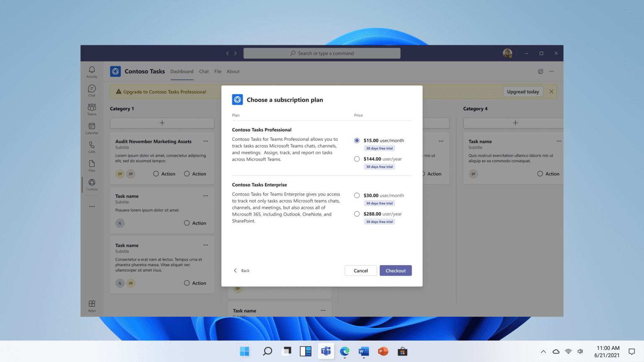Open the Chat tab of Contoso Tasks
Image resolution: width=644 pixels, height=362 pixels.
click(204, 71)
